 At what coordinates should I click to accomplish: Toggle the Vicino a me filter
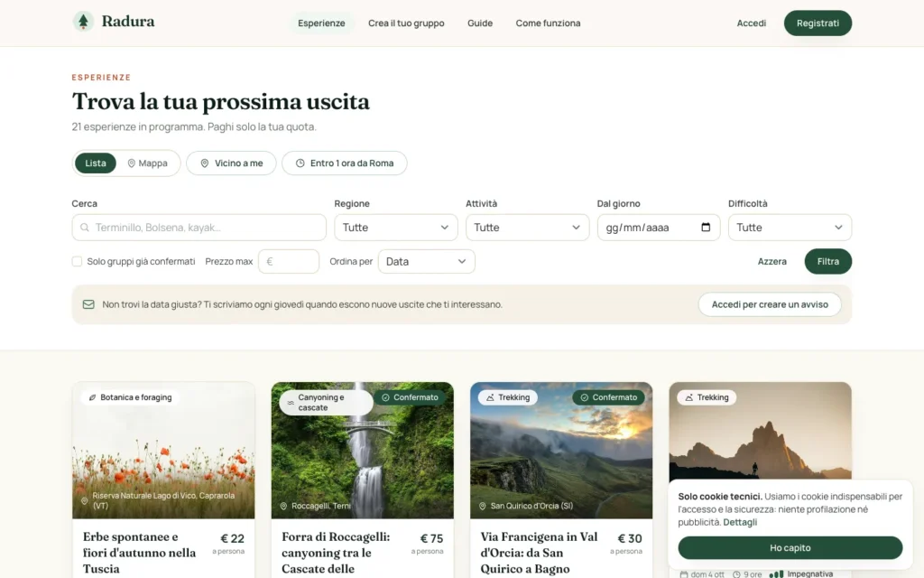coord(231,163)
